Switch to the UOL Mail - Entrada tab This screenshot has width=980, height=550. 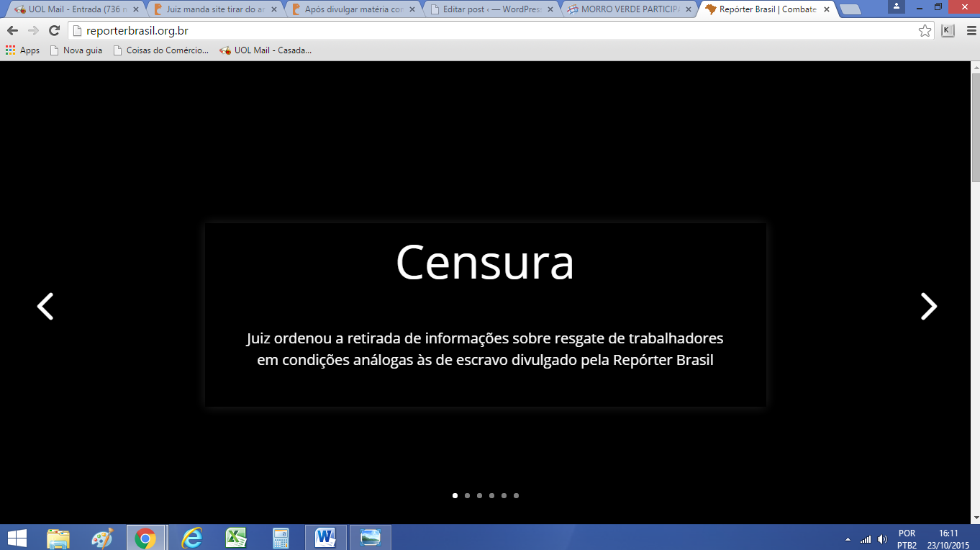click(x=74, y=10)
